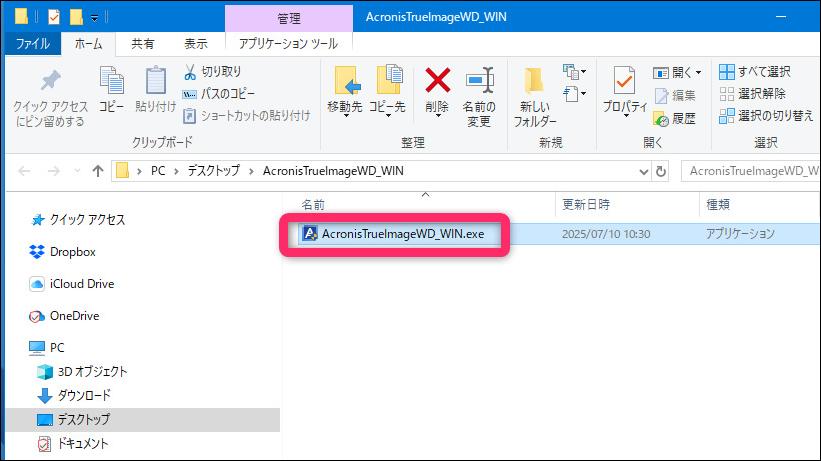Click quick access toolbar properties checkmark icon
Screen dimensions: 821x461
[x=54, y=17]
